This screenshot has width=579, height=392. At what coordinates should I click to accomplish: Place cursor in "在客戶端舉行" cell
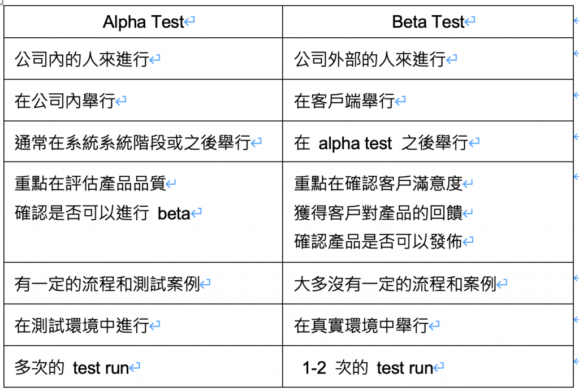click(x=344, y=101)
